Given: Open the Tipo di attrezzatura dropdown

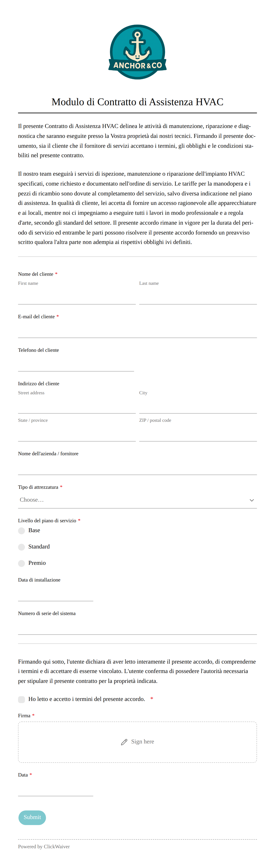Looking at the screenshot, I should [137, 500].
